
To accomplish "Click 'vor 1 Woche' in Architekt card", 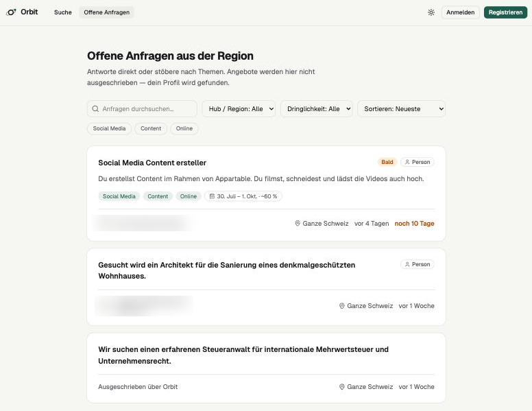I will [x=416, y=306].
